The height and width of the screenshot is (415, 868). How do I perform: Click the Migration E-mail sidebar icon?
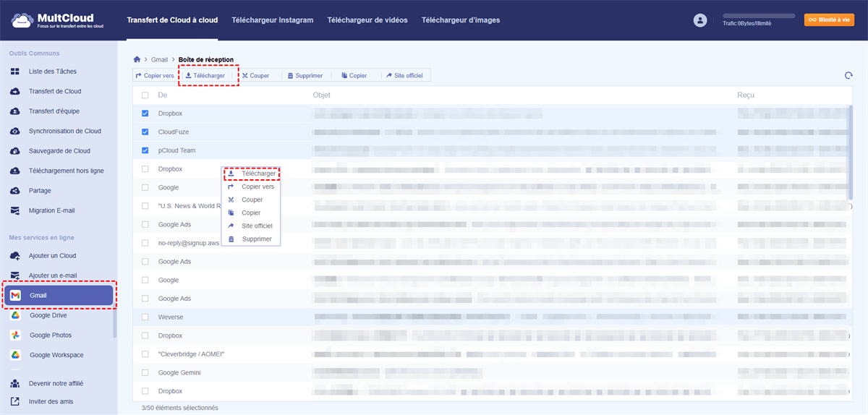coord(14,210)
